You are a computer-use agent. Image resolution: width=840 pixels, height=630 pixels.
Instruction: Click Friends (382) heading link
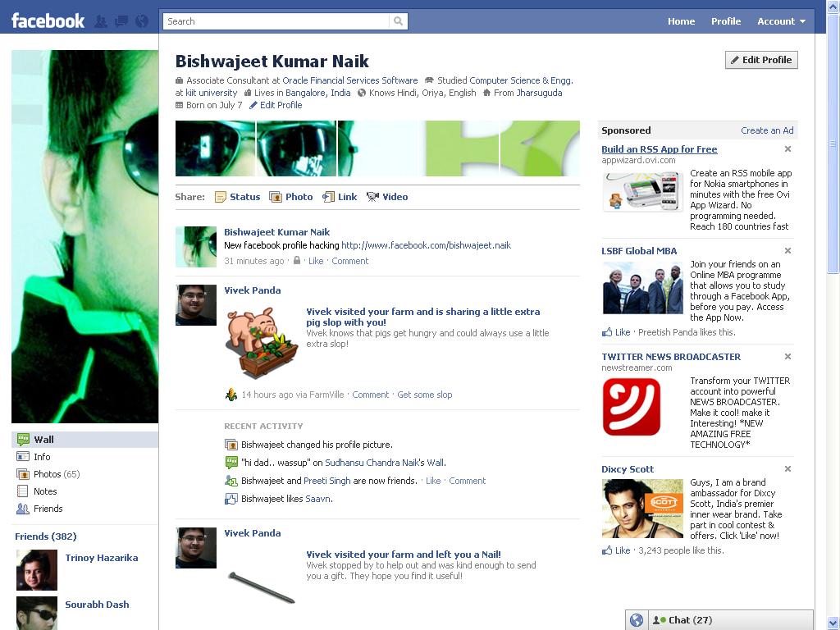[46, 536]
